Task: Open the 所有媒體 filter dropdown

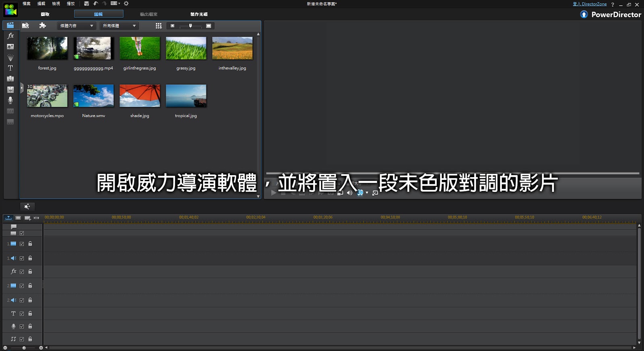Action: pos(119,26)
